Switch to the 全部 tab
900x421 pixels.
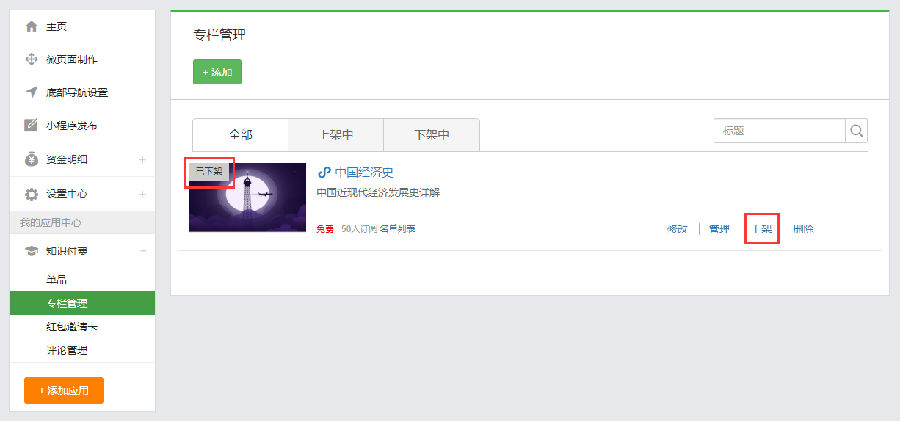point(240,135)
